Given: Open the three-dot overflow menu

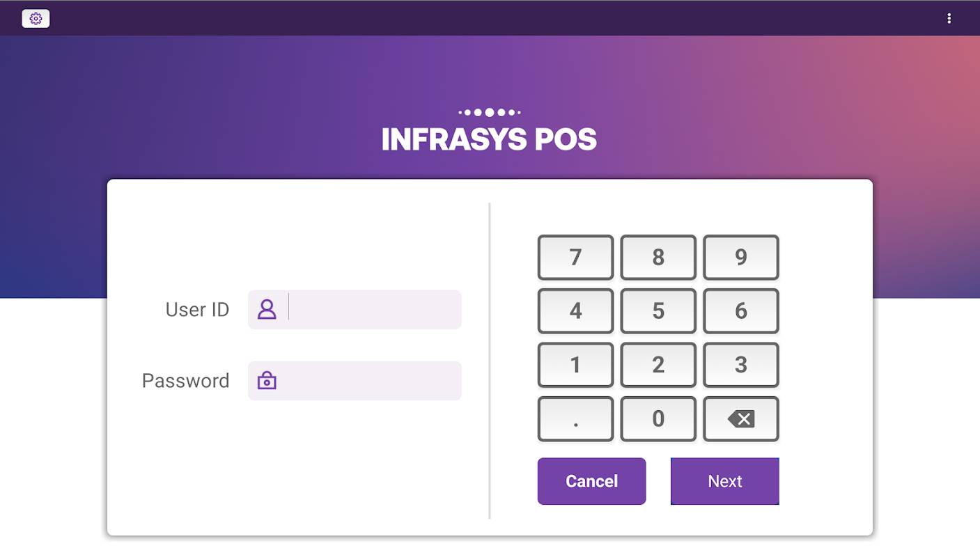Looking at the screenshot, I should (x=949, y=19).
